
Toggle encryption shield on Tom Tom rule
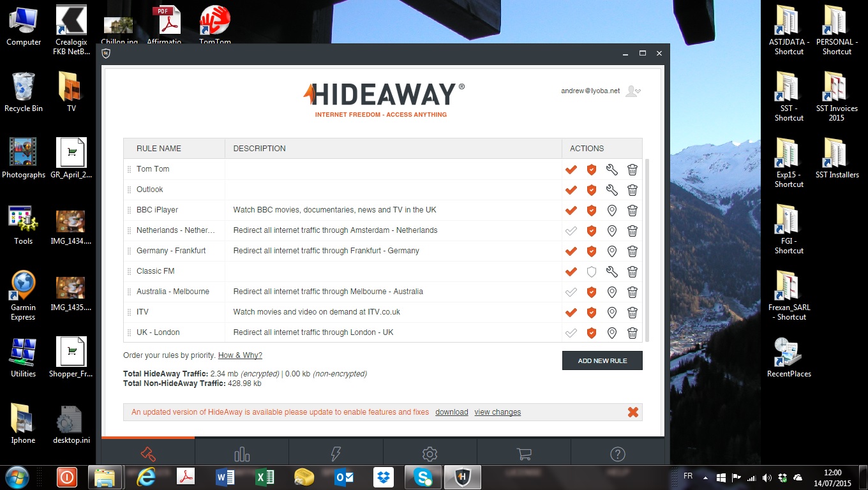tap(592, 170)
